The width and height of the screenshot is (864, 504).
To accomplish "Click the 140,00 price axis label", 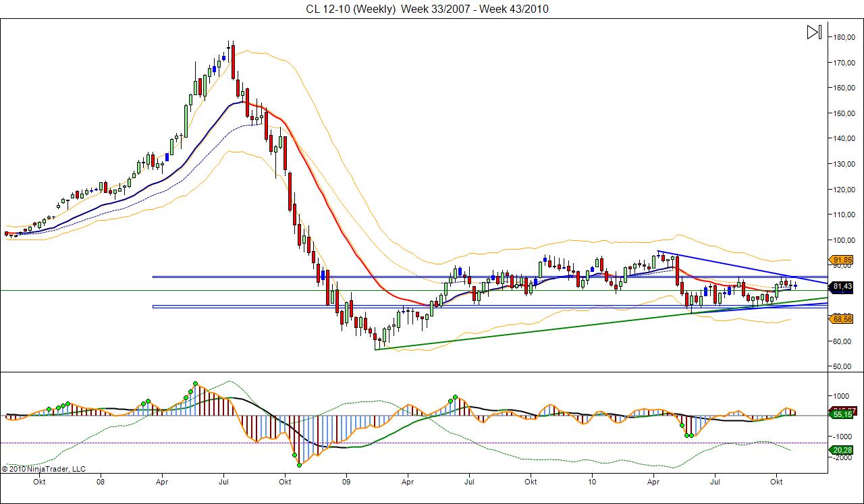I will [843, 138].
